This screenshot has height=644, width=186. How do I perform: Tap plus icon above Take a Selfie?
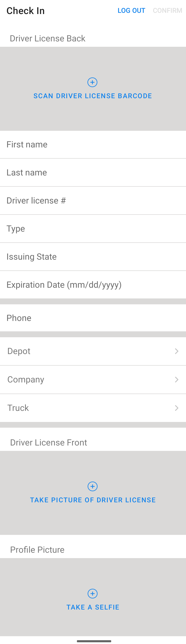click(x=92, y=593)
